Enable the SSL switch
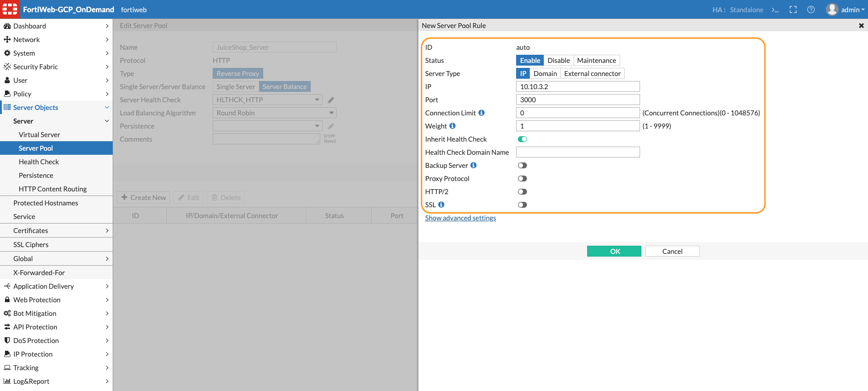 coord(522,205)
